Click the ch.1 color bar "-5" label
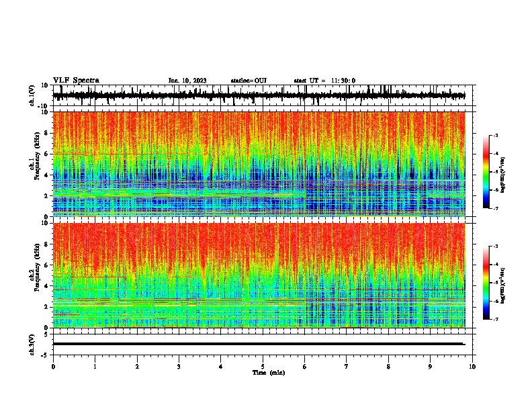The image size is (532, 411). tap(496, 172)
